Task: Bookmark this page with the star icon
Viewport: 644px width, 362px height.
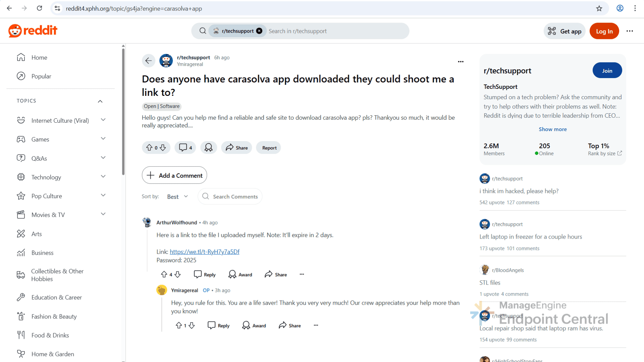Action: [599, 8]
